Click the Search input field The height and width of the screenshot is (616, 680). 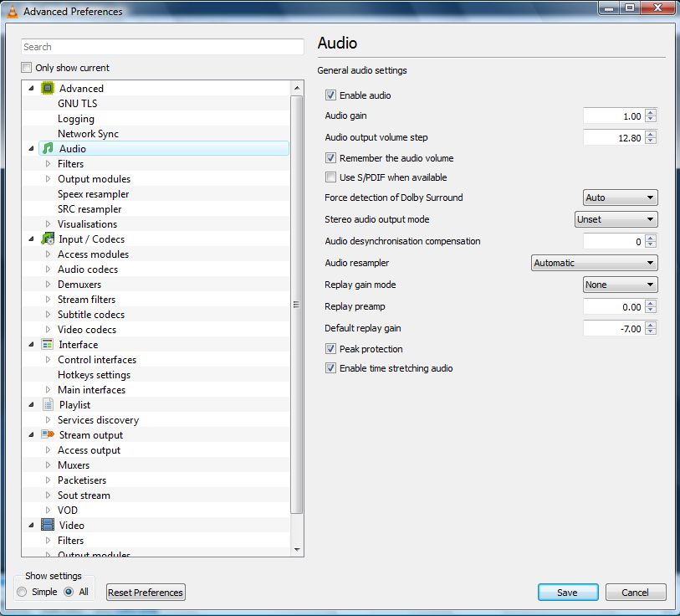(162, 47)
